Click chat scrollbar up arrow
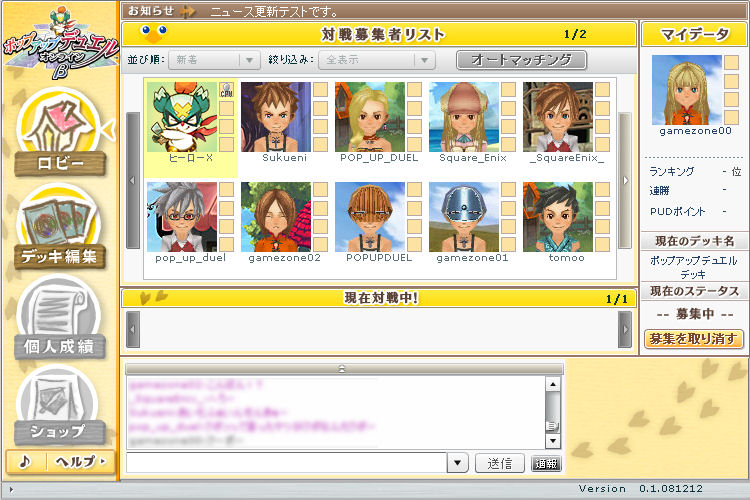The image size is (750, 500). (552, 384)
